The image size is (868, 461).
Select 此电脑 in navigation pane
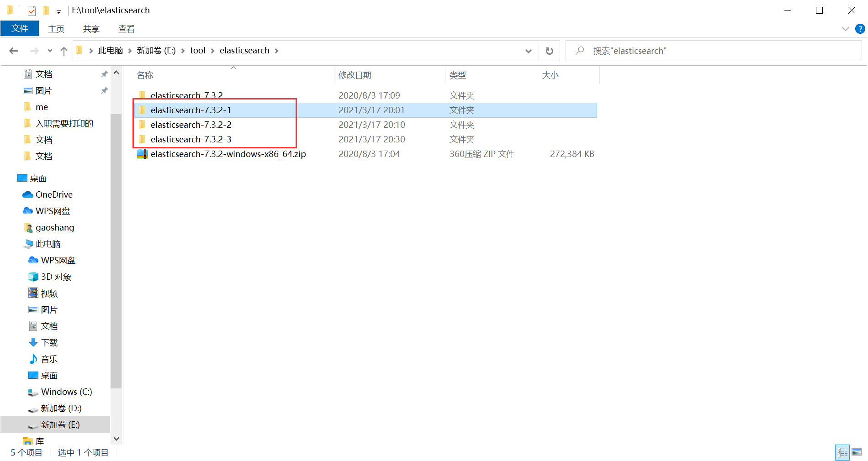point(48,244)
